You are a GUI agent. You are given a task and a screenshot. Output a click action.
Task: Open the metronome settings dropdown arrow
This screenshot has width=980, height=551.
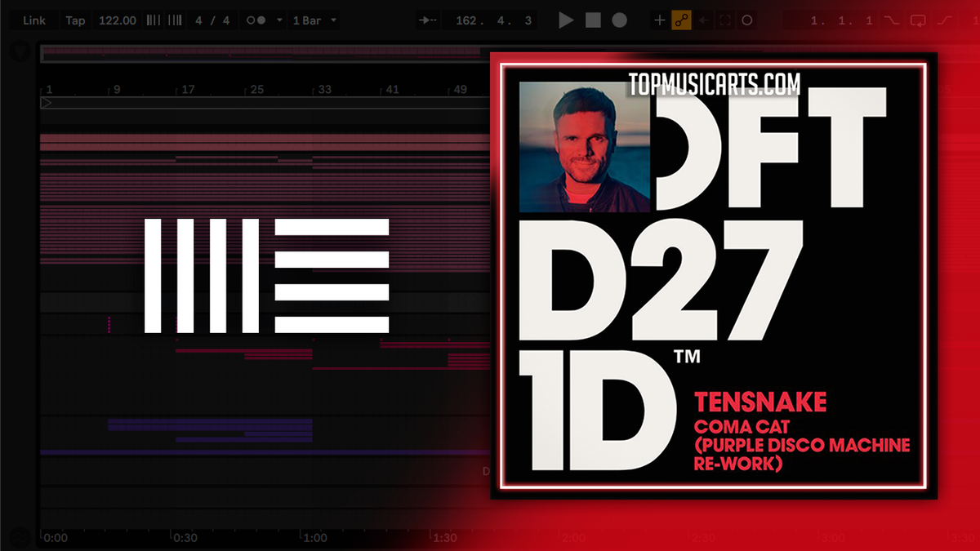(x=279, y=20)
